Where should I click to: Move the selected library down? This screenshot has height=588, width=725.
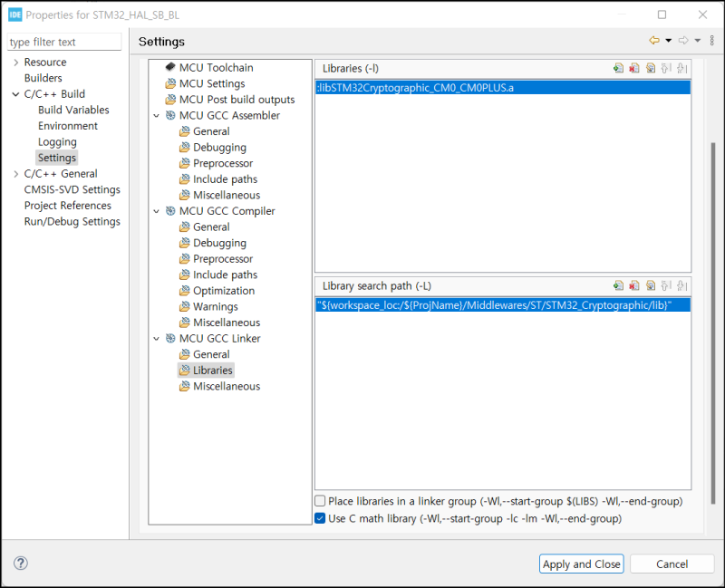[680, 68]
